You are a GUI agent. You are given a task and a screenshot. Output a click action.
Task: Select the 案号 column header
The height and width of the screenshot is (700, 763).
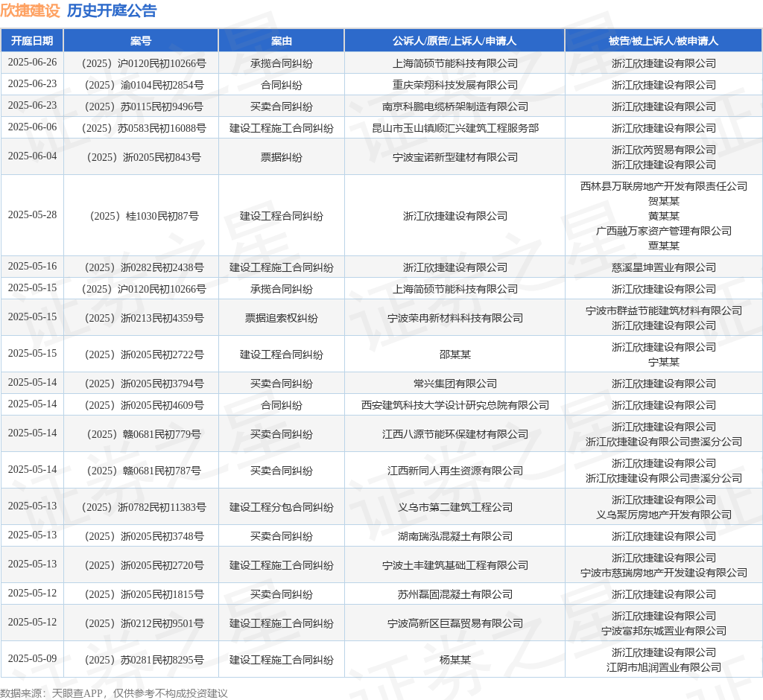141,41
